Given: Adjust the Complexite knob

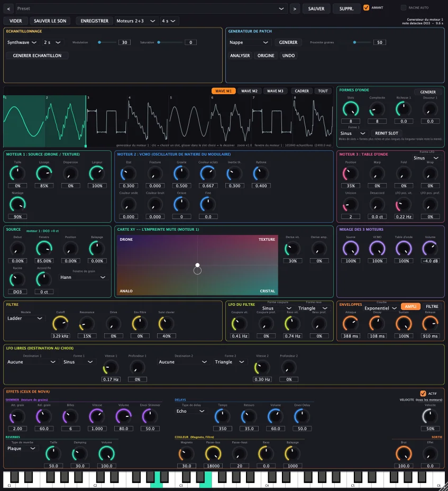Looking at the screenshot, I should click(377, 110).
